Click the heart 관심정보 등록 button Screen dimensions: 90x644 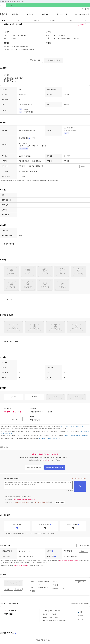tap(35, 60)
